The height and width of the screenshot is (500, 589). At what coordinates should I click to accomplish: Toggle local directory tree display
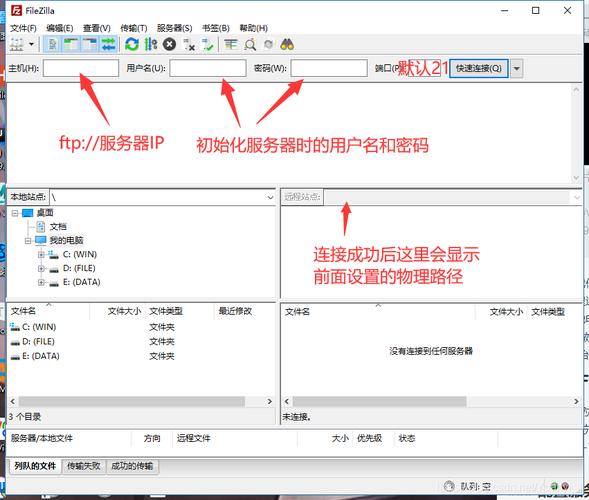click(71, 44)
